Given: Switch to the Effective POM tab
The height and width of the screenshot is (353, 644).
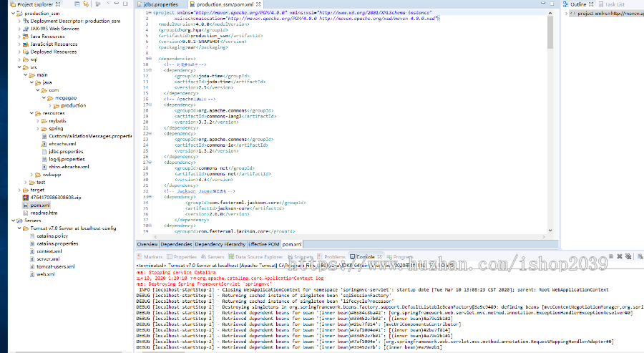Looking at the screenshot, I should 263,244.
